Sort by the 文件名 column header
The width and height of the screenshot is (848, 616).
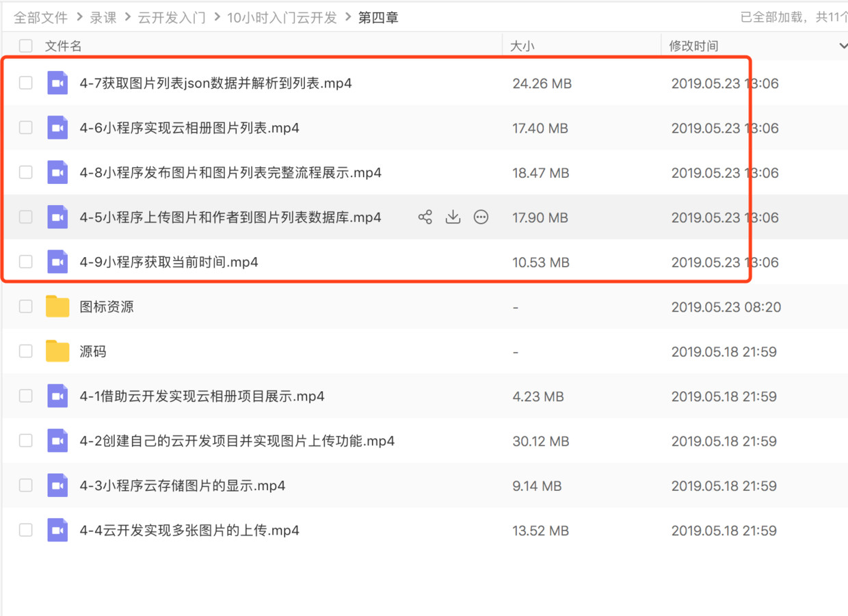(x=63, y=46)
